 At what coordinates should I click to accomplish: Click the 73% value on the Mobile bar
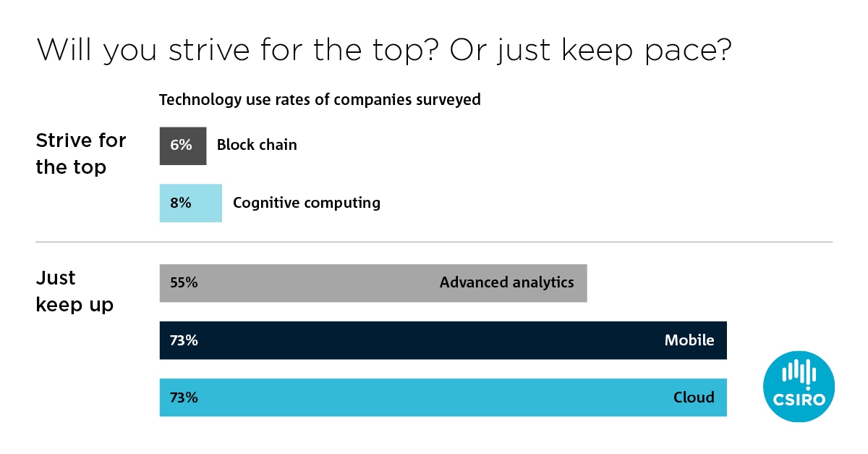click(x=184, y=340)
